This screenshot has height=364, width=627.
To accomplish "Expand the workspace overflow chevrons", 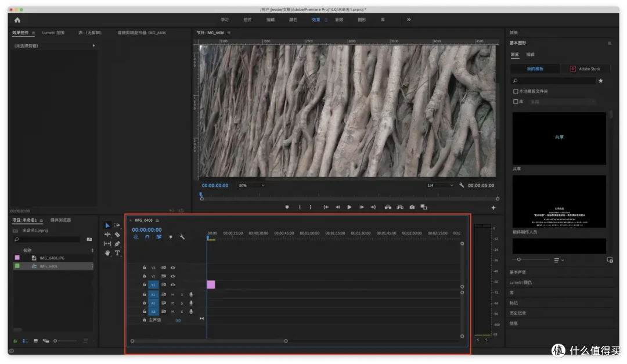I will (x=409, y=20).
